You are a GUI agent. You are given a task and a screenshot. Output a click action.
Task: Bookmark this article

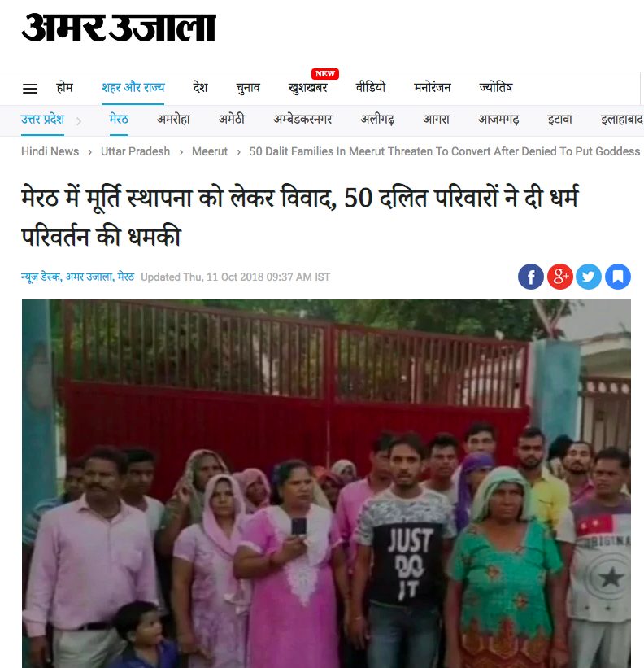click(x=618, y=277)
